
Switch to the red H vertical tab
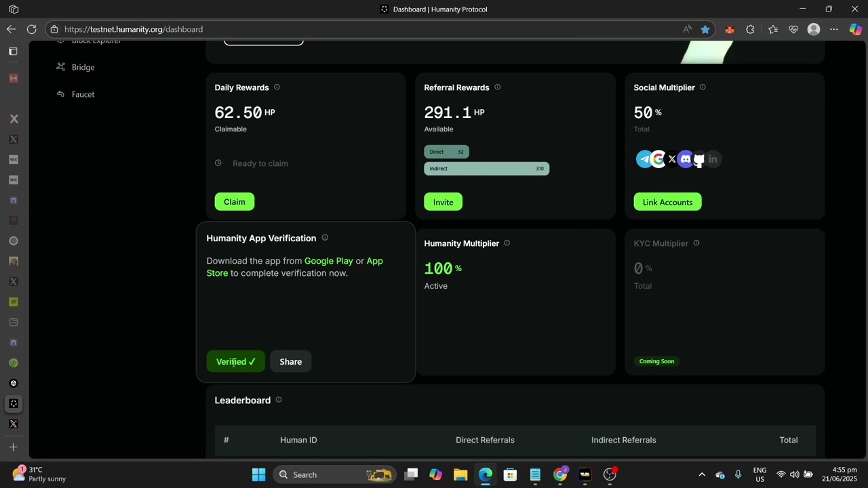click(x=13, y=79)
